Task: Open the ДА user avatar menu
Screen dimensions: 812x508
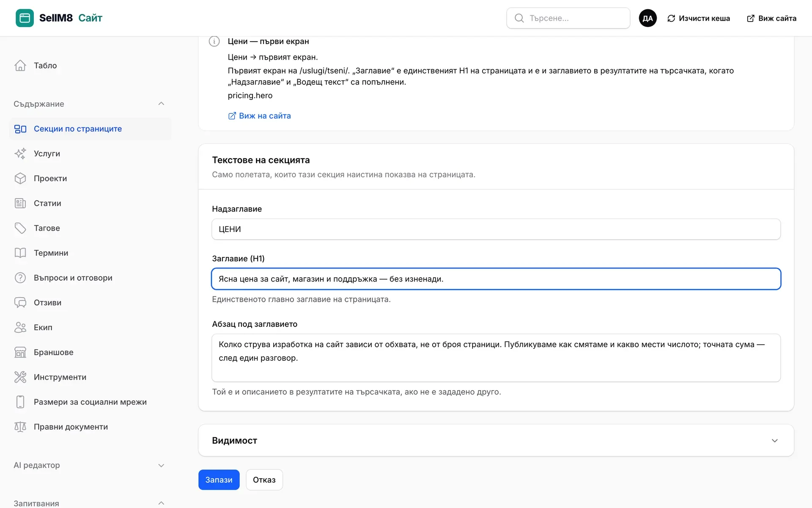Action: [647, 18]
